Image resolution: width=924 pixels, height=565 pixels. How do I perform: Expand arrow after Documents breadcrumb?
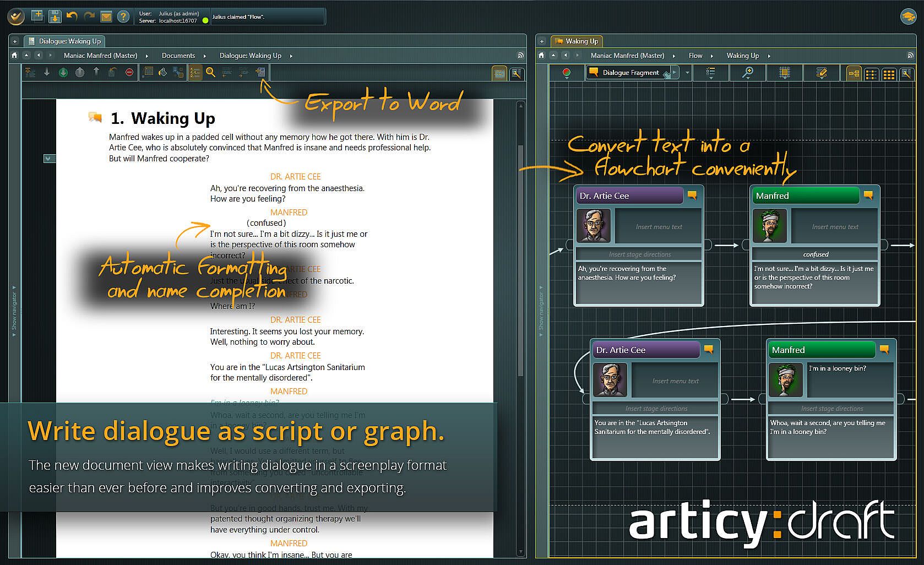(205, 56)
